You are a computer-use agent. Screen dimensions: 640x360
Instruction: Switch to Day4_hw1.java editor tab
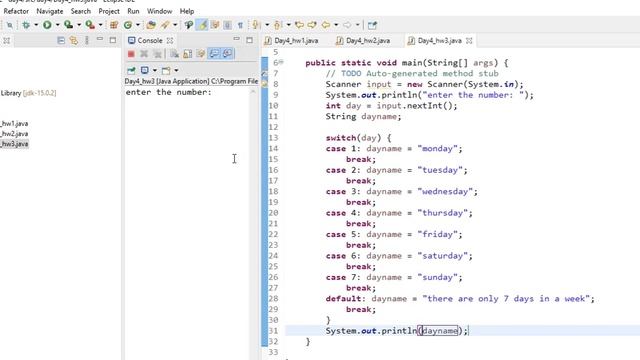(x=291, y=40)
